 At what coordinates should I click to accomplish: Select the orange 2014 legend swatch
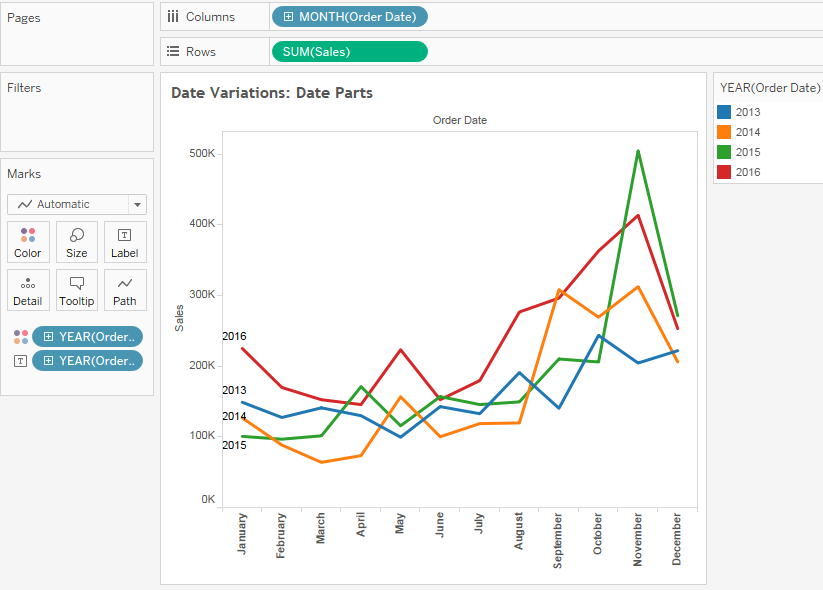pyautogui.click(x=724, y=132)
